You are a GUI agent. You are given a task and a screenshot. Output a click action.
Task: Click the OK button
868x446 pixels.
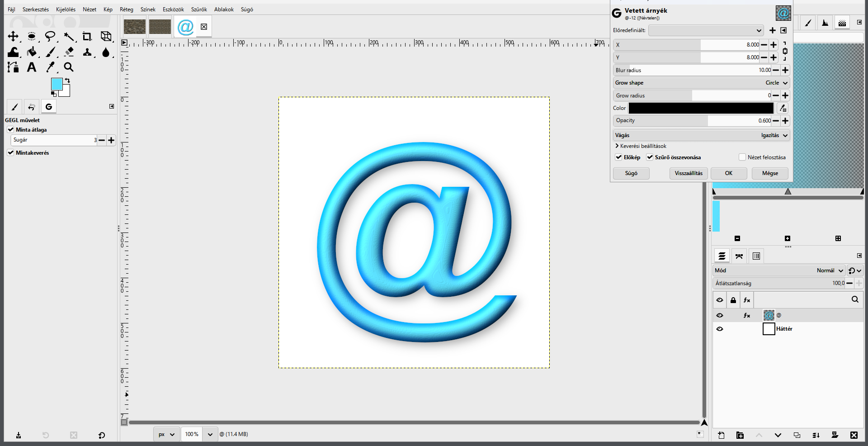tap(729, 173)
